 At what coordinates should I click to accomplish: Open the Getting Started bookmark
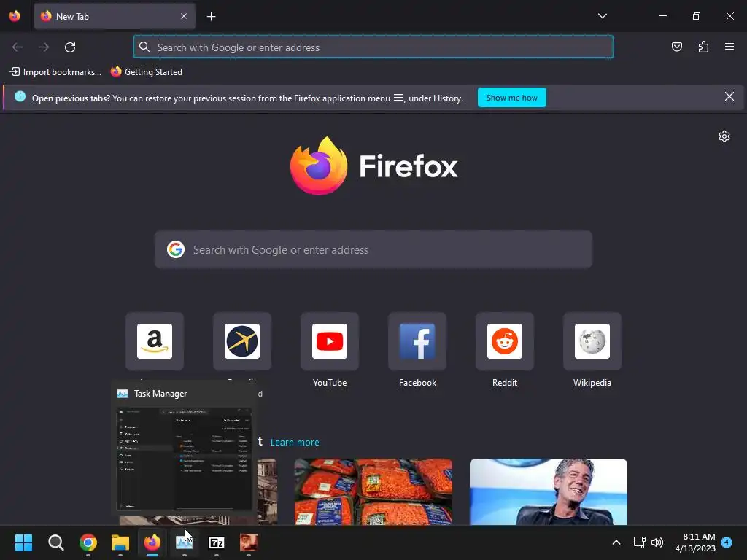click(146, 72)
